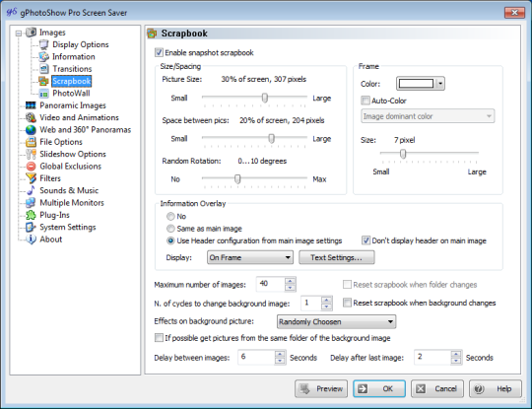The width and height of the screenshot is (532, 409).
Task: Confirm with the OK button
Action: (x=379, y=388)
